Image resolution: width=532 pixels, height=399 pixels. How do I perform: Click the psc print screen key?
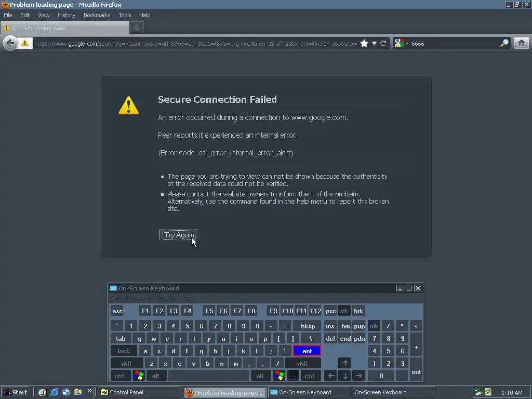tap(330, 311)
